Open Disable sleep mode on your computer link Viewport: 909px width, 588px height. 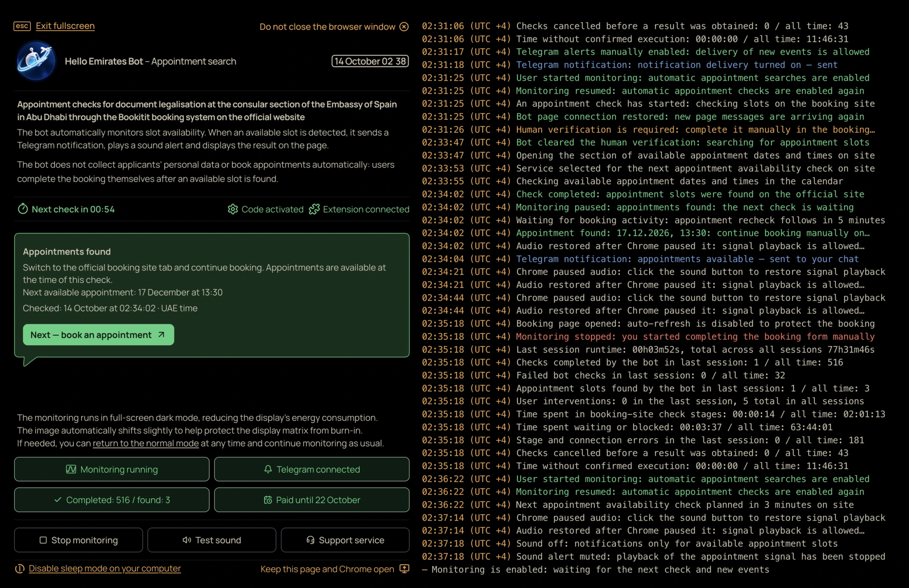click(105, 569)
